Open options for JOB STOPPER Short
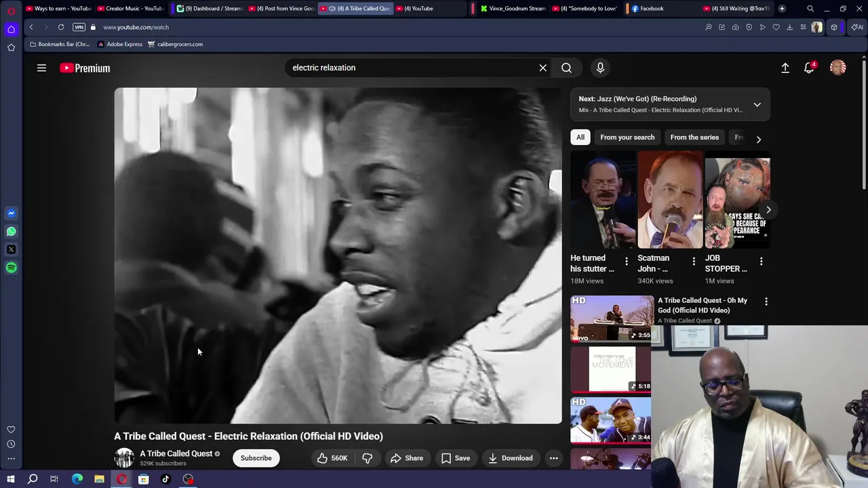 point(761,262)
